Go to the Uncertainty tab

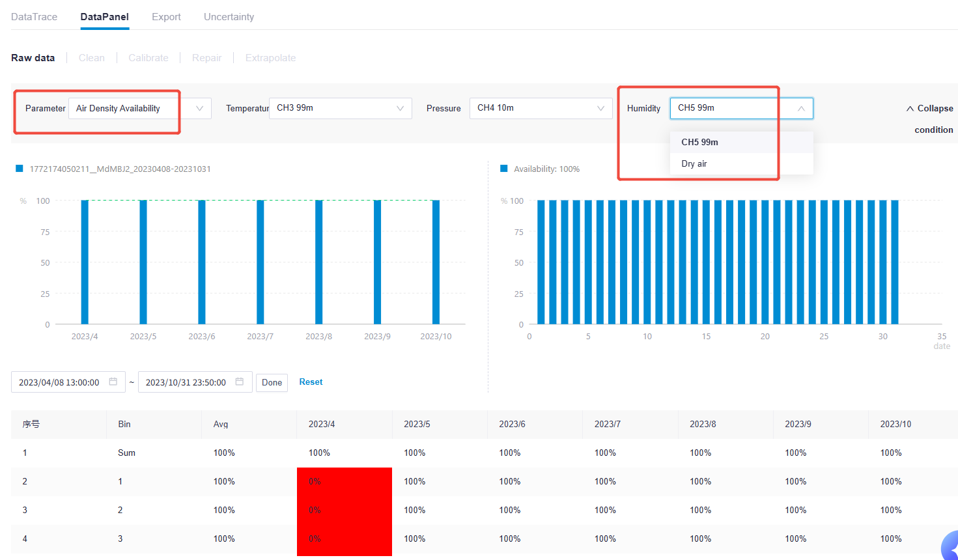pos(229,17)
